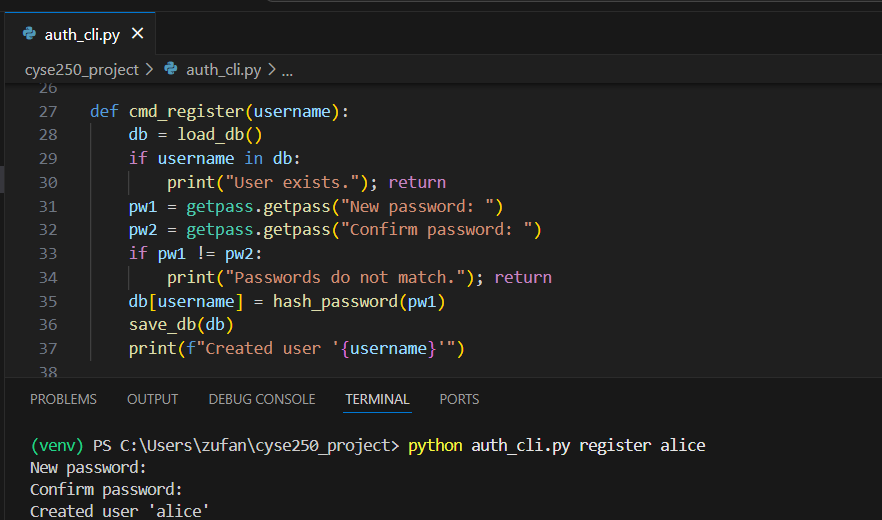The image size is (882, 520).
Task: Click line number 27 in the gutter
Action: 48,111
